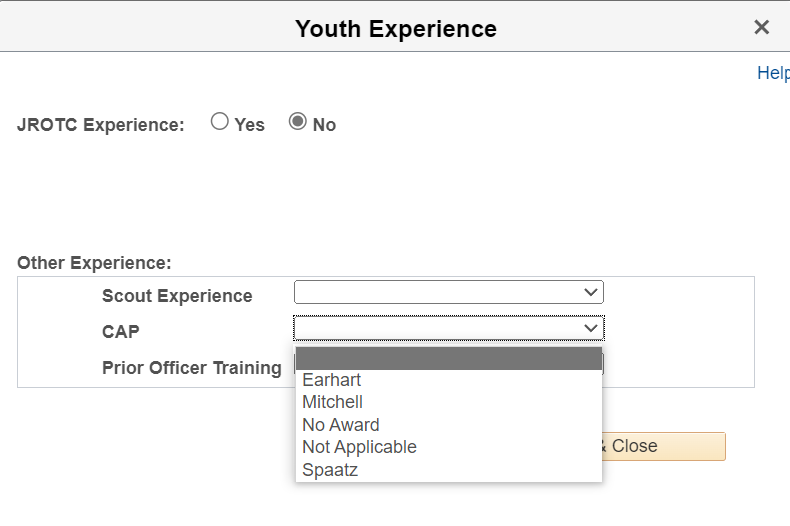Image resolution: width=790 pixels, height=526 pixels.
Task: Select the Spaatz award option
Action: tap(330, 469)
